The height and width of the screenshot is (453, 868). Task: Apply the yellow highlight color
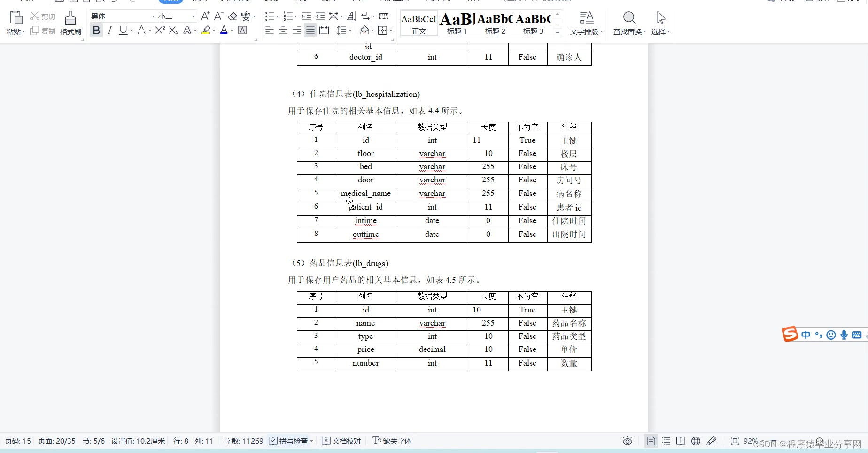tap(206, 31)
